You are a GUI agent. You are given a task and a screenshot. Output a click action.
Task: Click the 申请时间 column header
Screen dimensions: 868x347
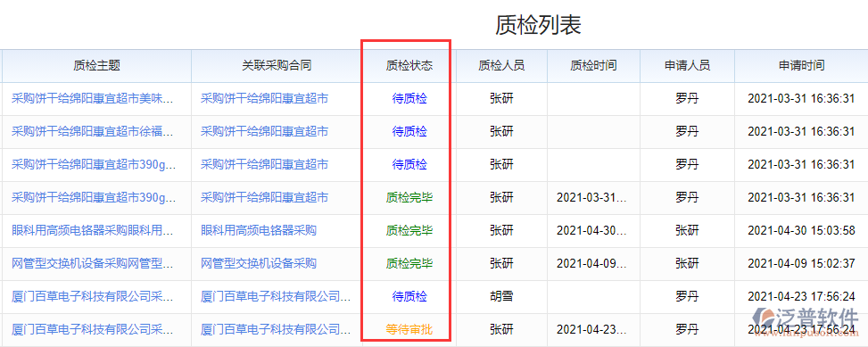[x=801, y=65]
